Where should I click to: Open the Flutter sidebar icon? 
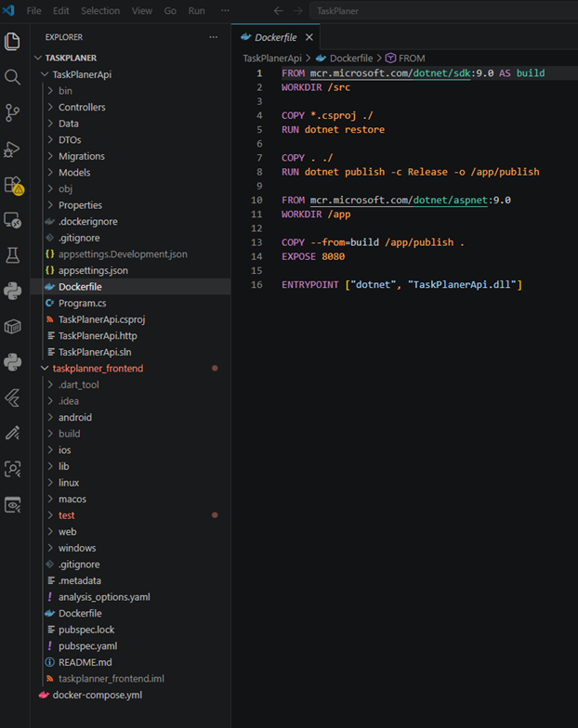13,397
